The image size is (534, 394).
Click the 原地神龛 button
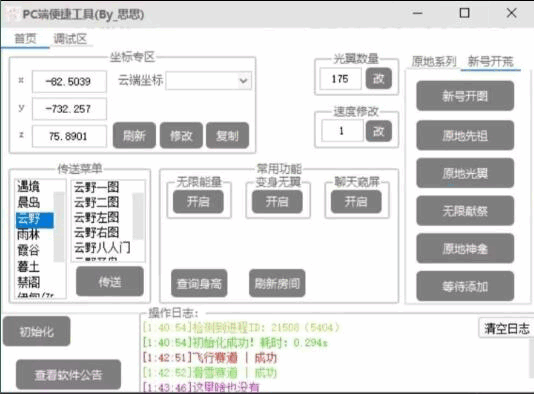465,249
